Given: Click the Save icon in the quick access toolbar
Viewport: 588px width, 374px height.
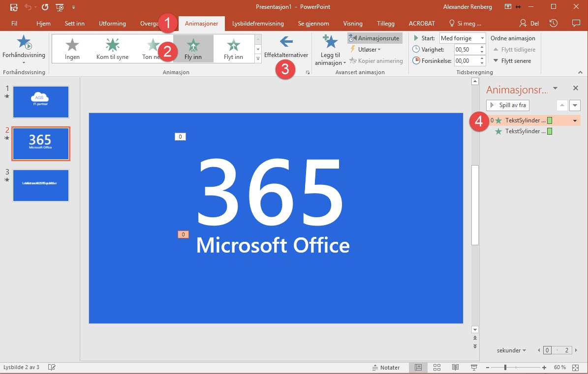Looking at the screenshot, I should coord(14,7).
